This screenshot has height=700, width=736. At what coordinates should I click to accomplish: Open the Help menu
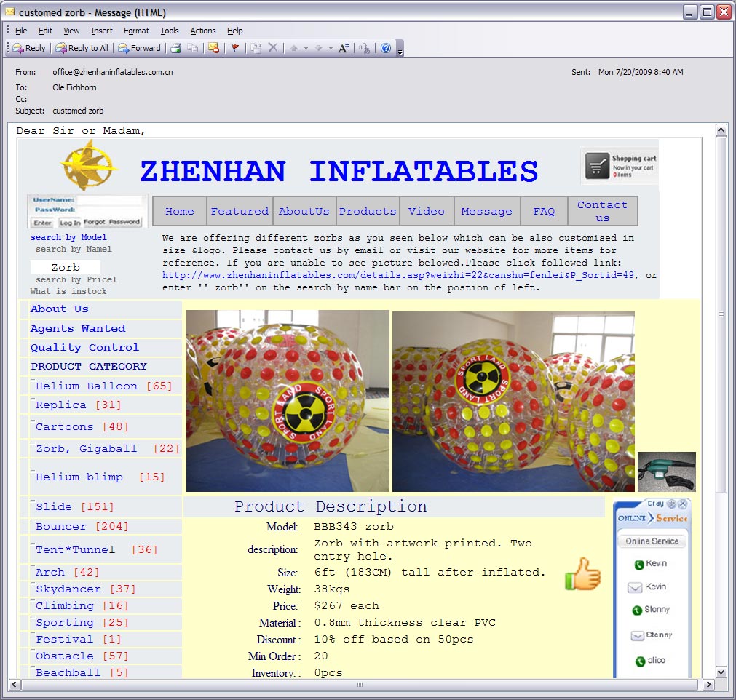click(x=234, y=31)
